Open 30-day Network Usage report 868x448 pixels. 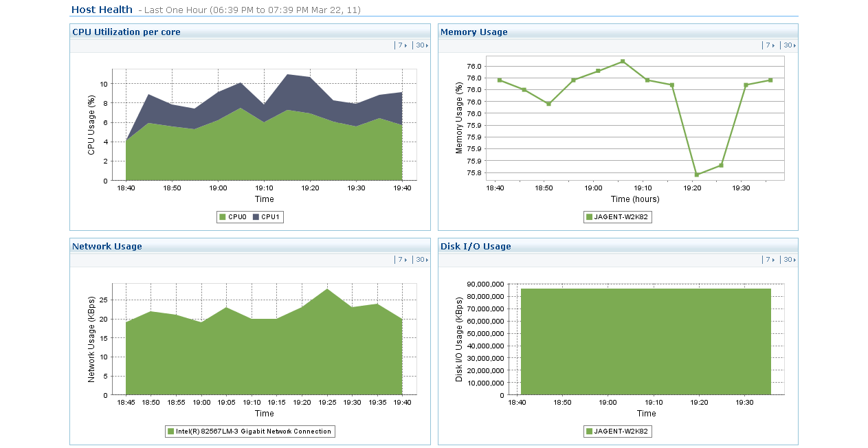(x=421, y=260)
